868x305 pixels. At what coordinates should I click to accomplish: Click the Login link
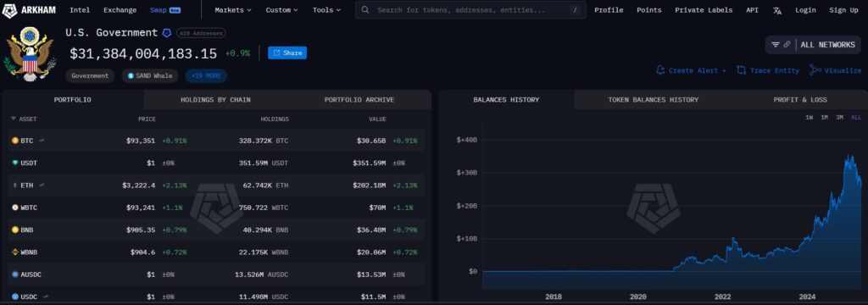[x=805, y=10]
